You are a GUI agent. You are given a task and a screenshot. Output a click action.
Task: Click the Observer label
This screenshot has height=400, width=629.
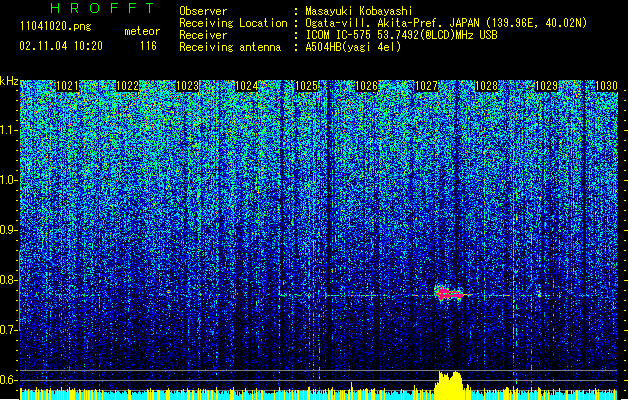(203, 11)
